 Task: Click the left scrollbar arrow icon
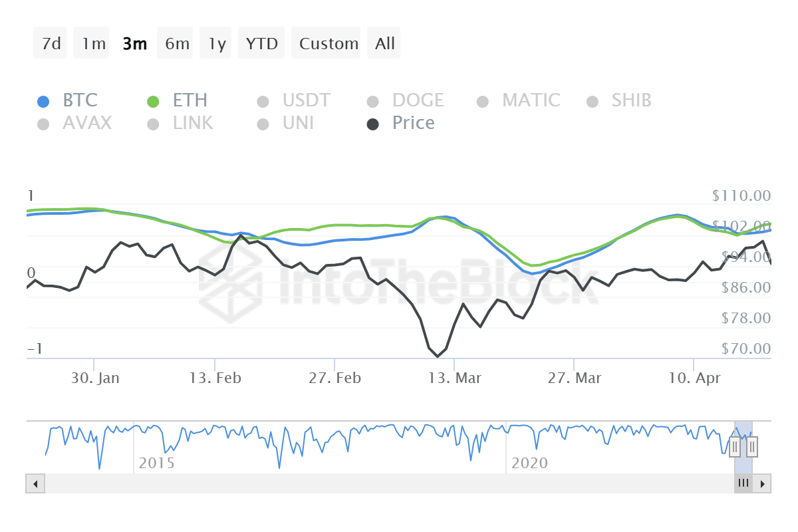click(35, 483)
